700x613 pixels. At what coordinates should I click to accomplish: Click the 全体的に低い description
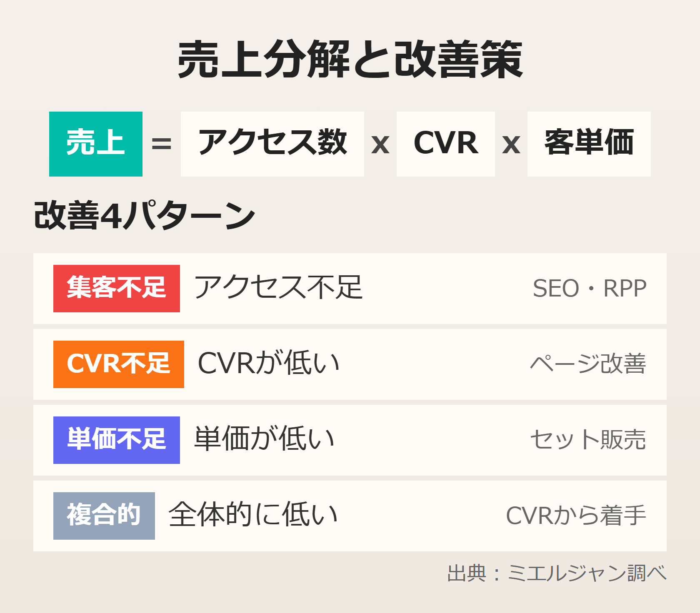pos(253,515)
